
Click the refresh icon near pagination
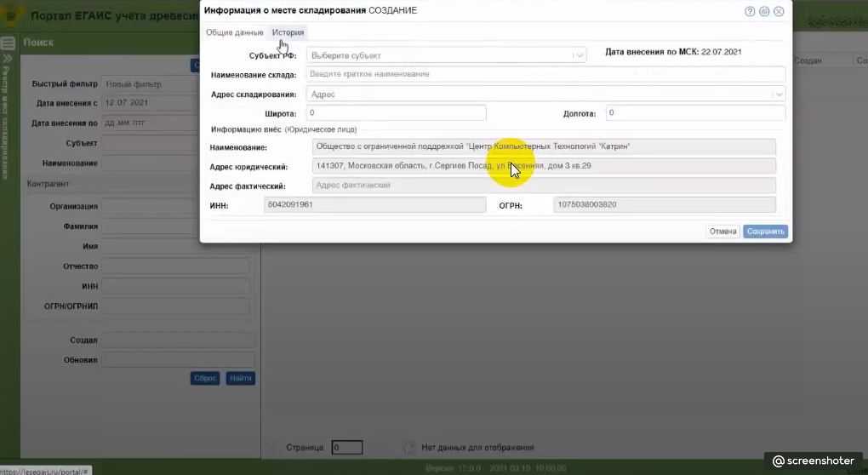point(409,447)
